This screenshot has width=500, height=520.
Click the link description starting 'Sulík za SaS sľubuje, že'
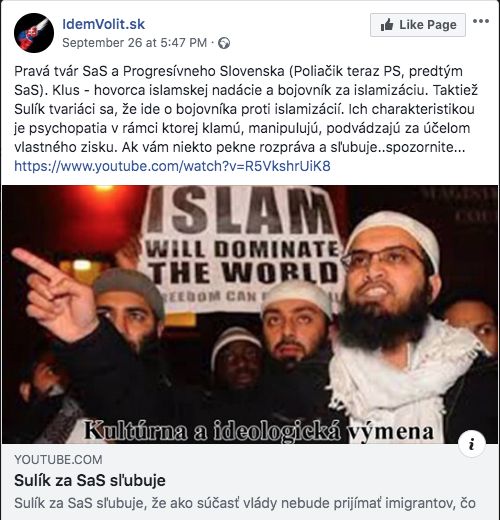[x=245, y=503]
